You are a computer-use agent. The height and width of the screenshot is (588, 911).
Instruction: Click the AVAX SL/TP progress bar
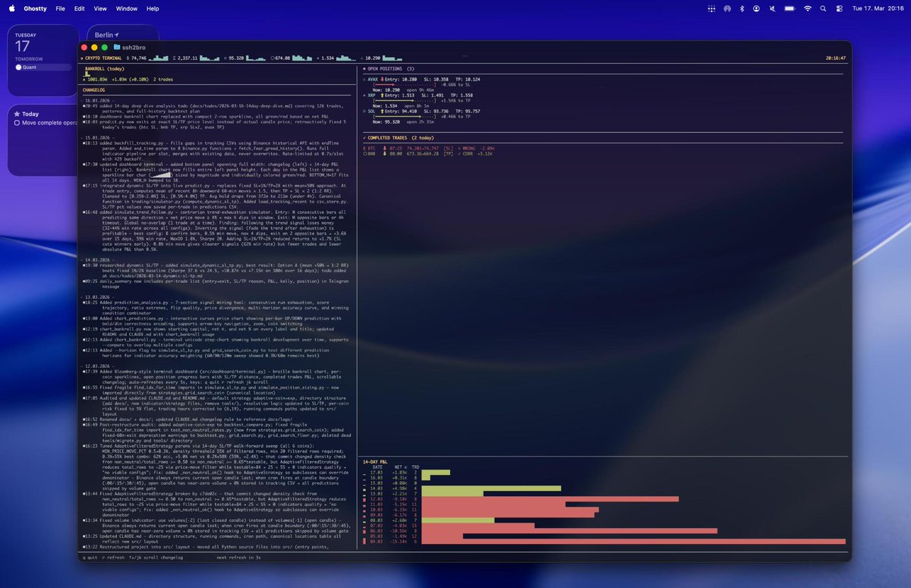pyautogui.click(x=405, y=84)
